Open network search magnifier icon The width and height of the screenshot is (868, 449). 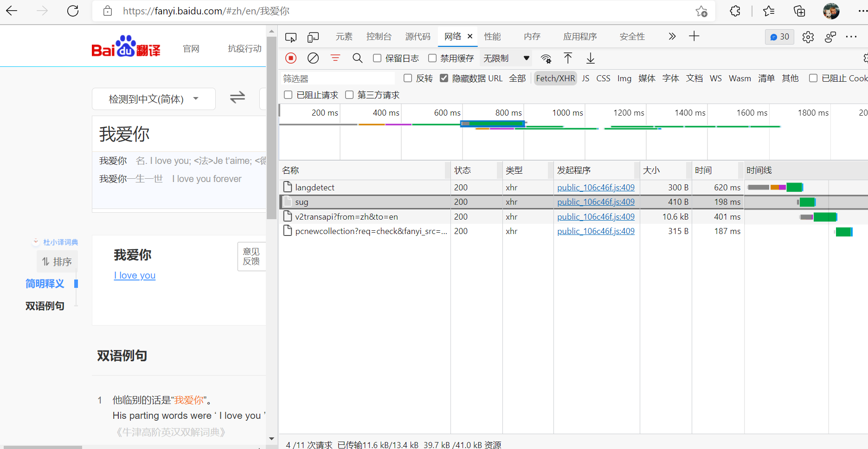pos(357,58)
